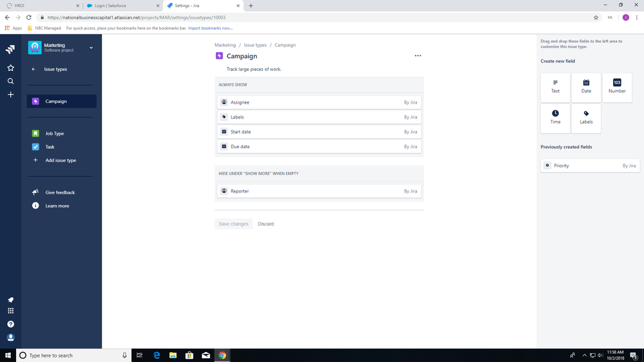Screen dimensions: 644x362
Task: Click the Campaign lightning icon beside title
Action: click(x=219, y=56)
